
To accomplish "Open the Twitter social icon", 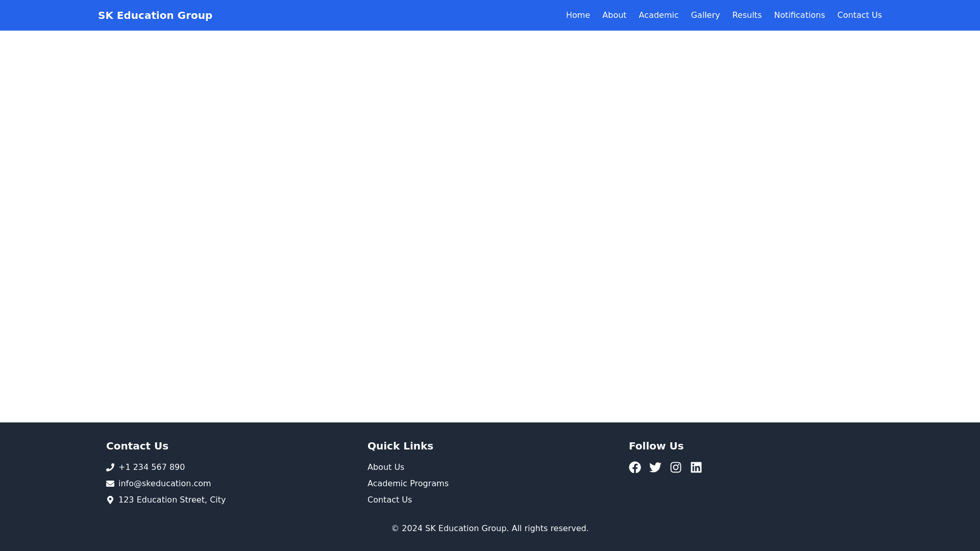I will [x=655, y=467].
